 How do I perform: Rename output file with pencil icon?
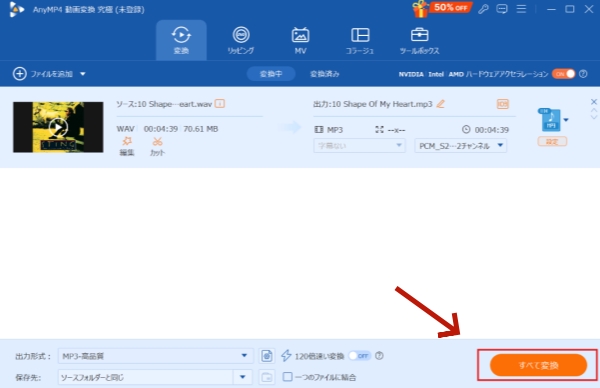tap(441, 104)
